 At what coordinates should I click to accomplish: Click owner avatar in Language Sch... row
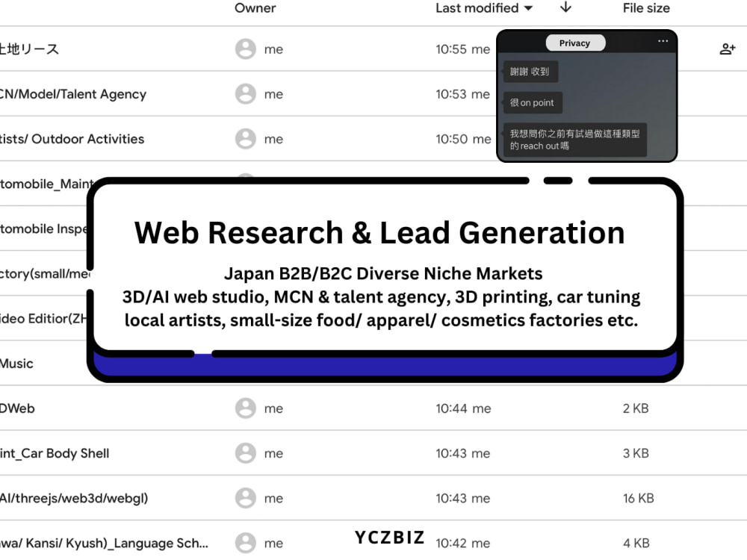click(246, 543)
